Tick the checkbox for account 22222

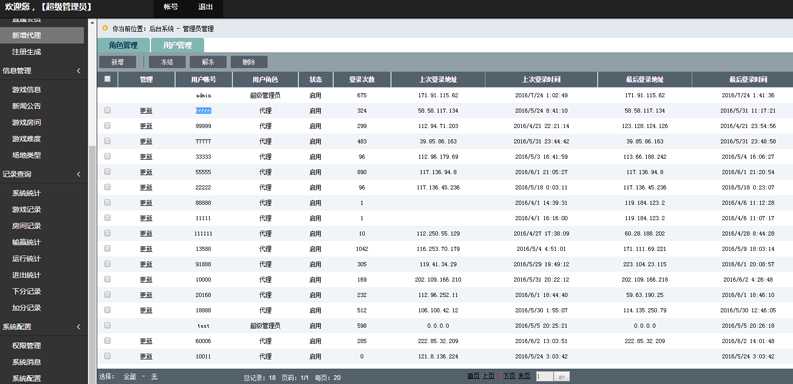pyautogui.click(x=107, y=187)
